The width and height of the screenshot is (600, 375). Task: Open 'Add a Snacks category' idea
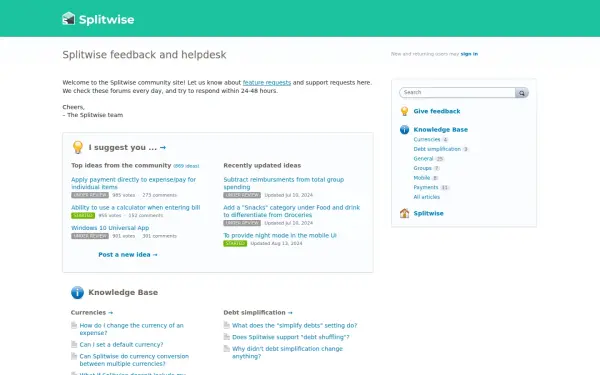292,211
